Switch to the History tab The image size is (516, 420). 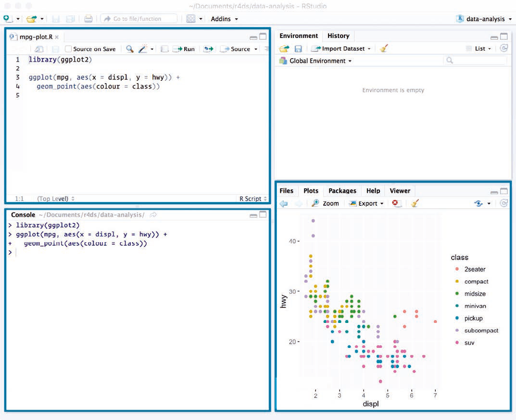338,36
